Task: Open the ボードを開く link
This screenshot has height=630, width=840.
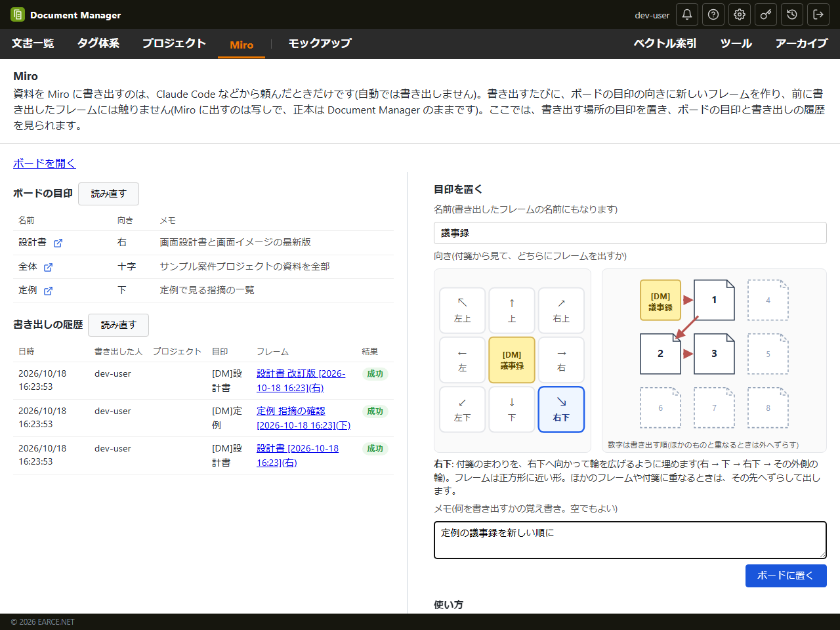Action: pyautogui.click(x=45, y=163)
